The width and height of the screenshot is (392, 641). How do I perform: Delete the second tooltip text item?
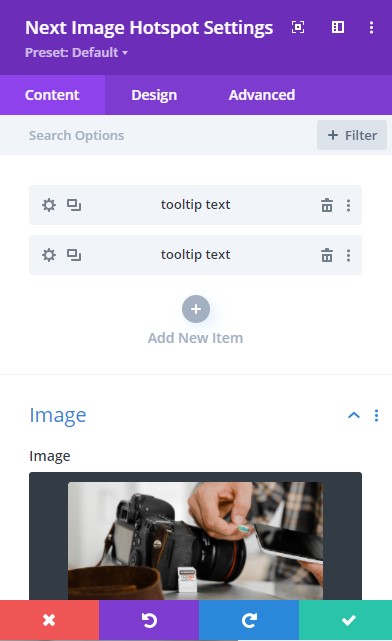pos(327,255)
